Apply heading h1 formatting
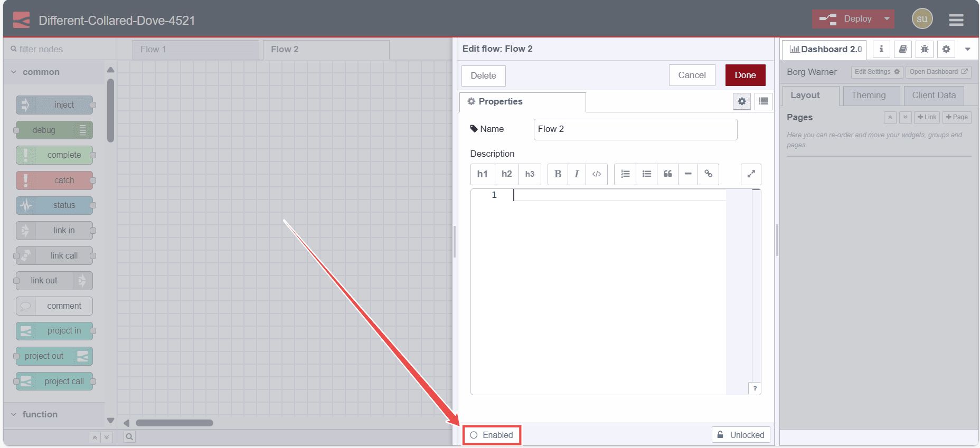 tap(483, 174)
